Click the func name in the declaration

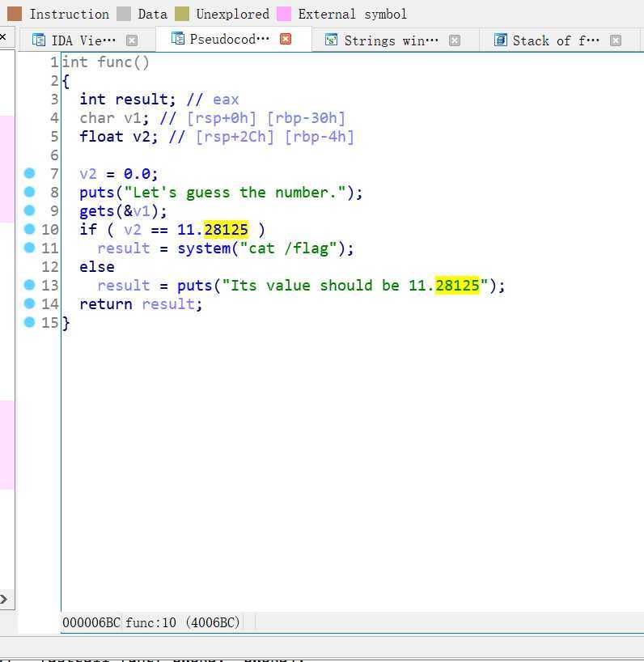point(115,62)
